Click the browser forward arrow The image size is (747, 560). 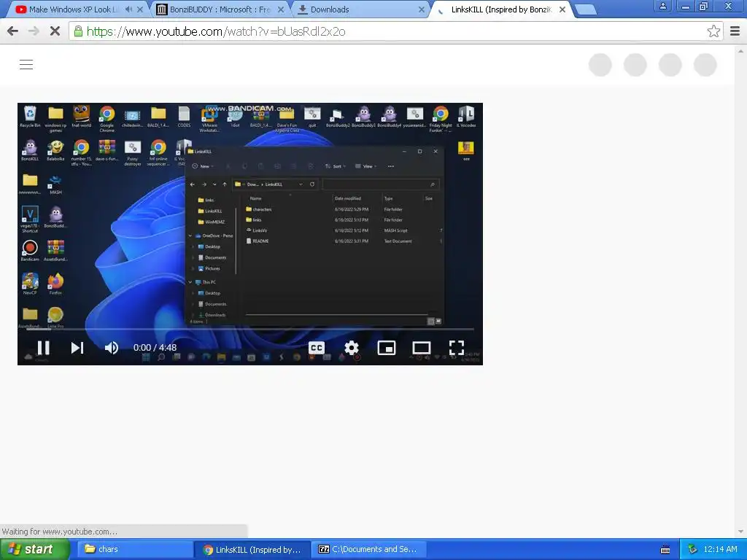point(34,31)
